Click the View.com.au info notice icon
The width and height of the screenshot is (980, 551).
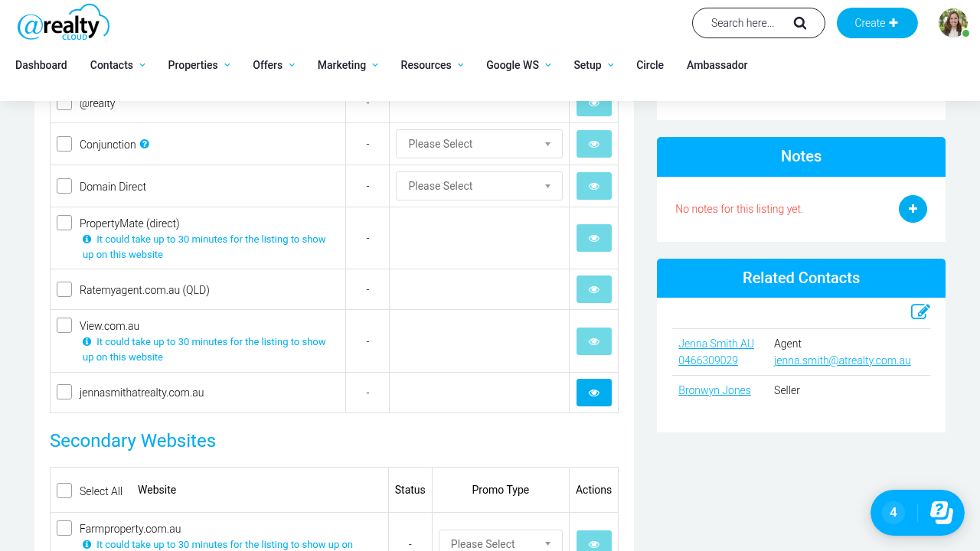click(x=87, y=342)
